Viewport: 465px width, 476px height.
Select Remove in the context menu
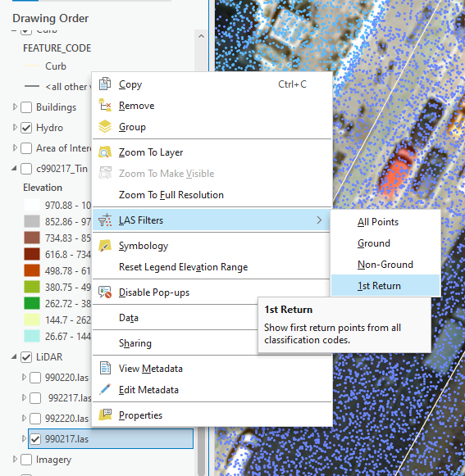tap(212, 106)
